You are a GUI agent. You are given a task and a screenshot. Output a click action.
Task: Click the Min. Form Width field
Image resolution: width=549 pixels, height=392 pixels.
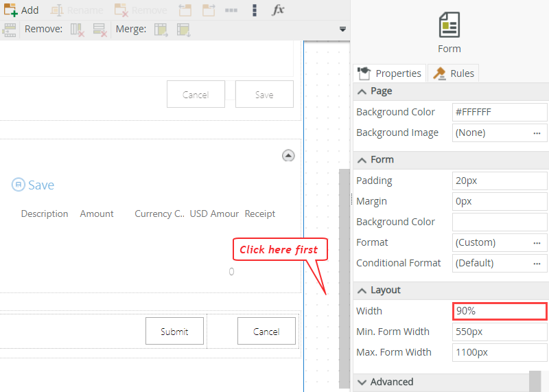tap(500, 332)
